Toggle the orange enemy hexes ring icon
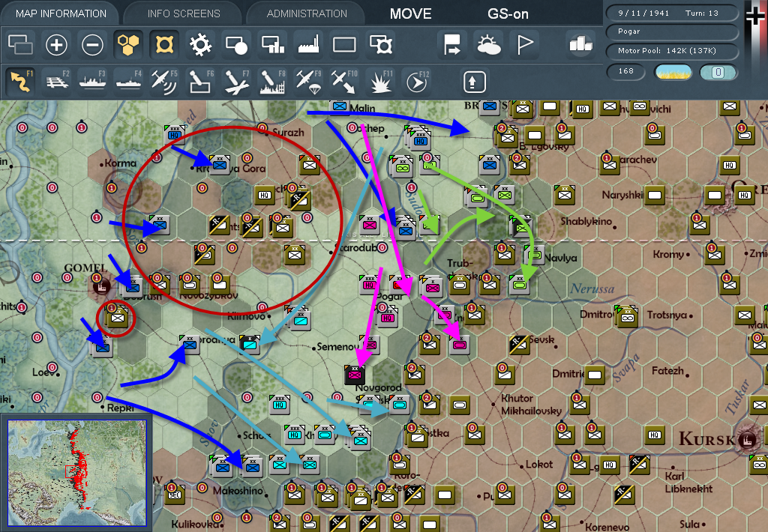This screenshot has width=768, height=532. pos(164,45)
